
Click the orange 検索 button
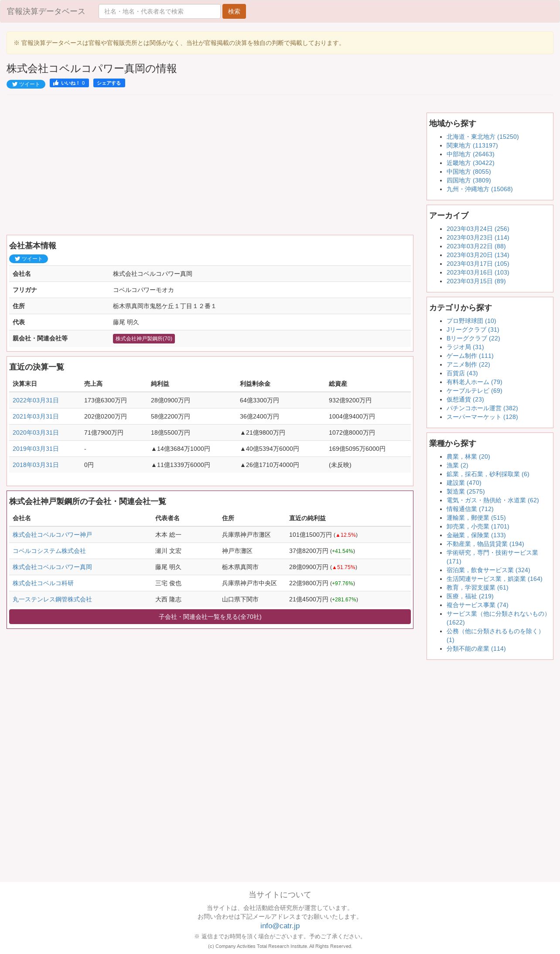click(x=234, y=11)
